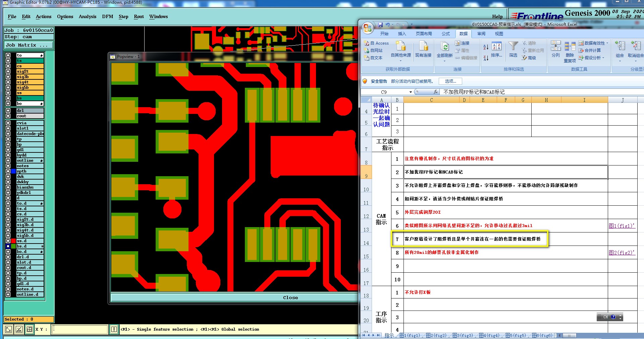Open the File menu in Graphic Editor
The height and width of the screenshot is (339, 644).
pos(12,16)
